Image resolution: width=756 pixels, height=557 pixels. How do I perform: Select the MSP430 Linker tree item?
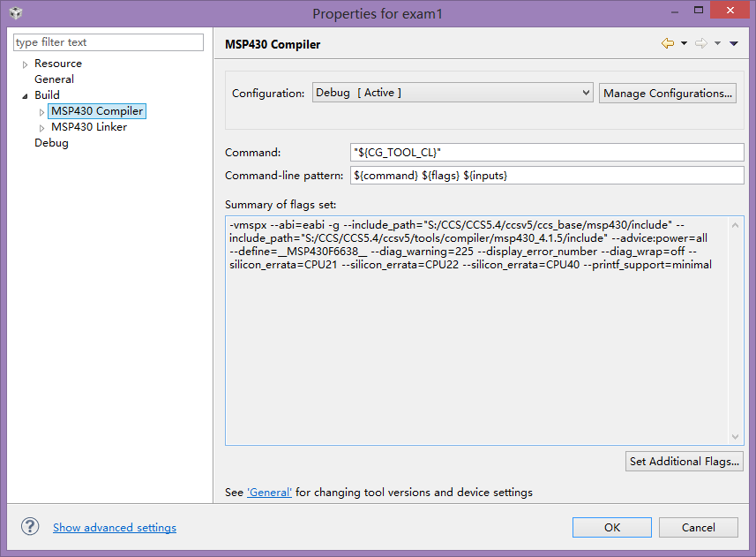point(88,127)
